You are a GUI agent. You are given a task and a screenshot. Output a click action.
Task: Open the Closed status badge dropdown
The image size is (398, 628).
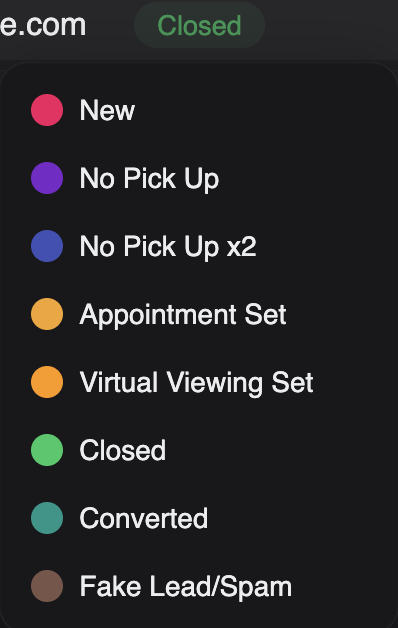pyautogui.click(x=199, y=25)
